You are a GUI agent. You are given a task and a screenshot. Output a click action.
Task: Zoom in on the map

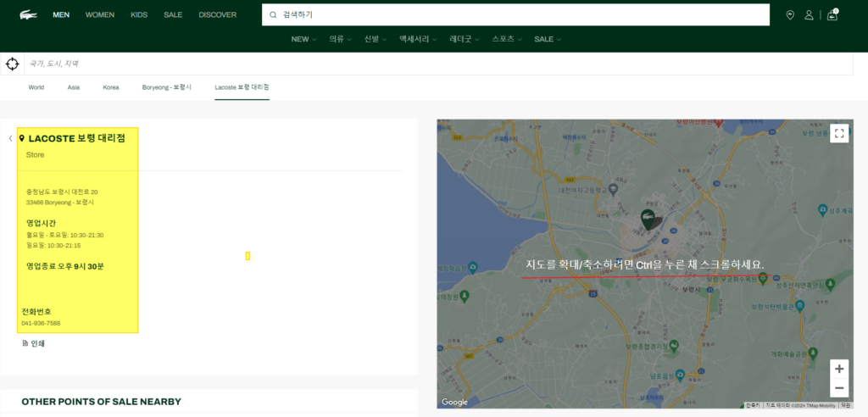pyautogui.click(x=839, y=369)
